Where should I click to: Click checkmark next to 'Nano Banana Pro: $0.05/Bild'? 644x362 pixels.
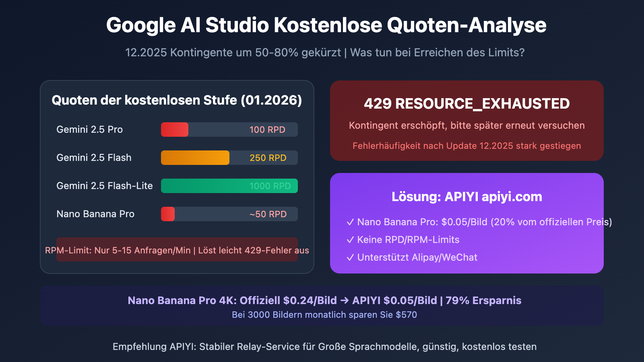(x=350, y=222)
